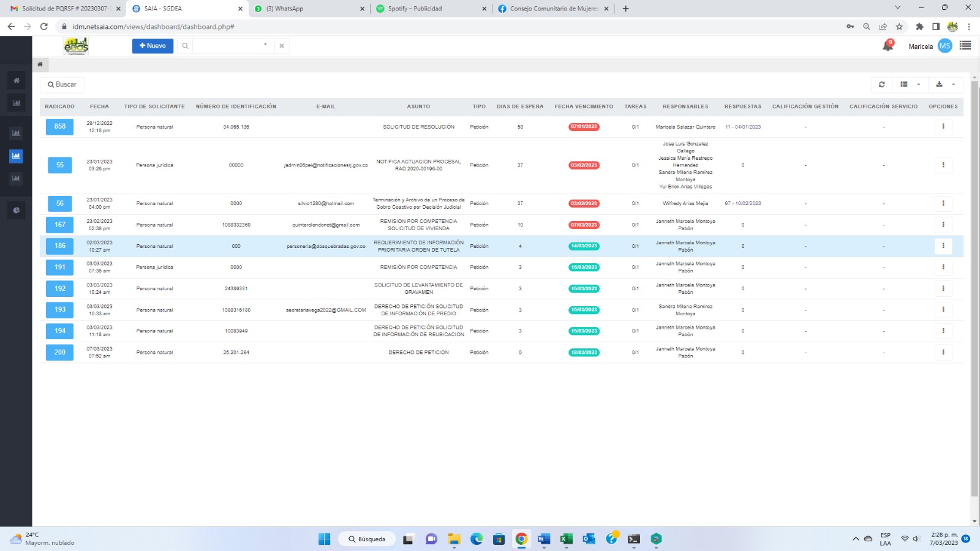Click the home breadcrumb icon
The width and height of the screenshot is (980, 551).
(x=40, y=64)
